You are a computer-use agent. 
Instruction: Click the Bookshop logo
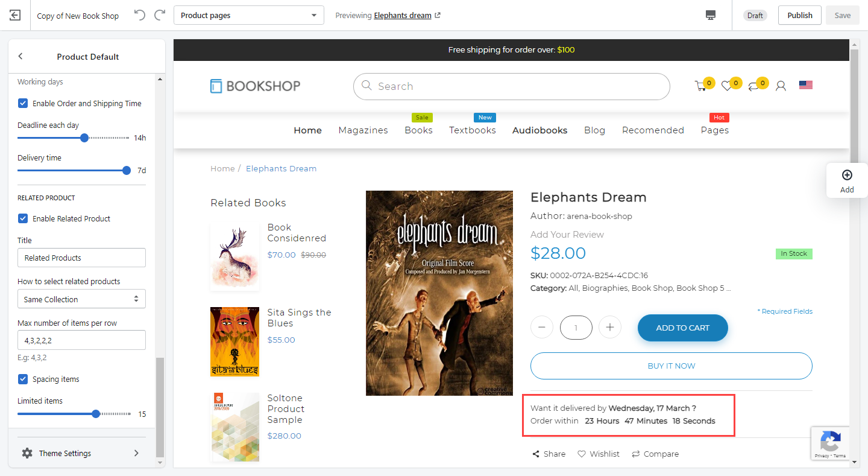(256, 86)
